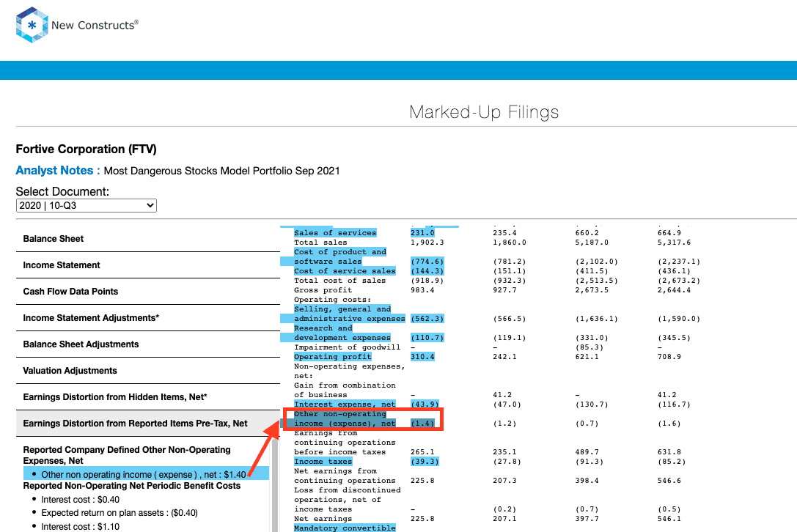Click Net earnings from continuing operations label
The image size is (797, 532).
pyautogui.click(x=345, y=476)
